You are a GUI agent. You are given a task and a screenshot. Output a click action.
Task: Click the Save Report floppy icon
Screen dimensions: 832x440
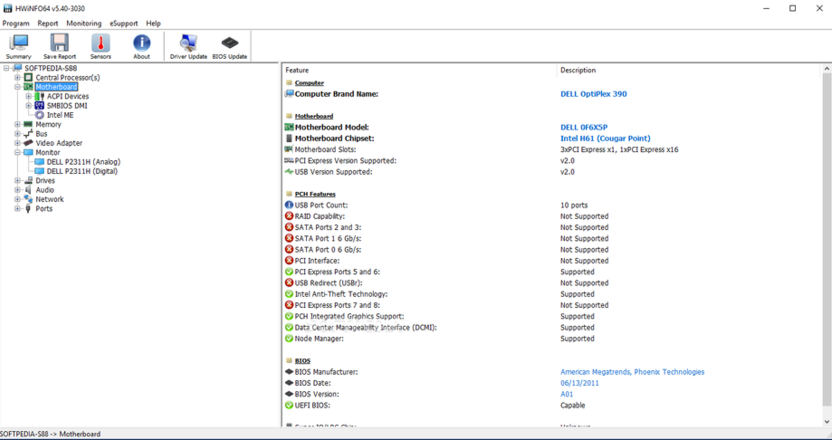[x=59, y=46]
